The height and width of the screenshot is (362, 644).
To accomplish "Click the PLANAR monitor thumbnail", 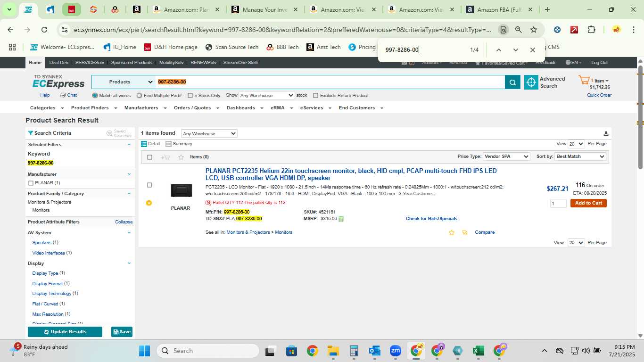I will (181, 190).
